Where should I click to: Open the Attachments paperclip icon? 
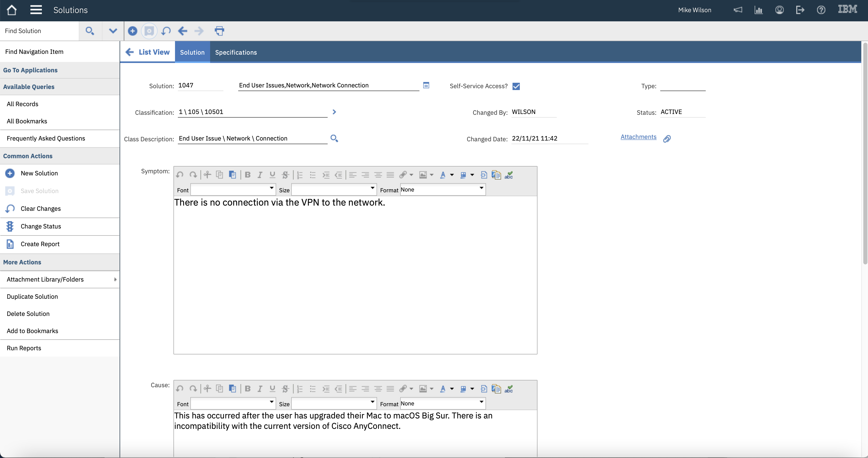[x=667, y=139]
